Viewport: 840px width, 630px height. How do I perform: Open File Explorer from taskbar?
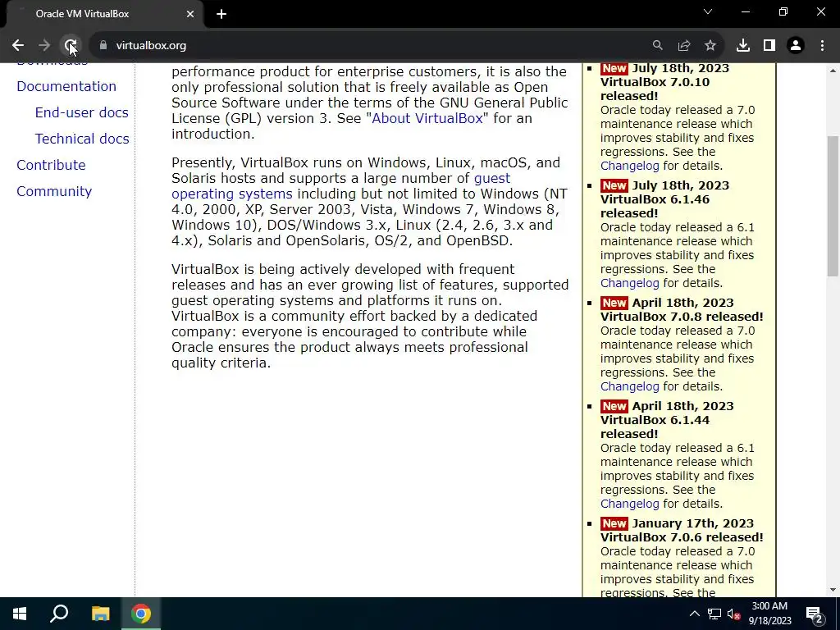click(100, 614)
